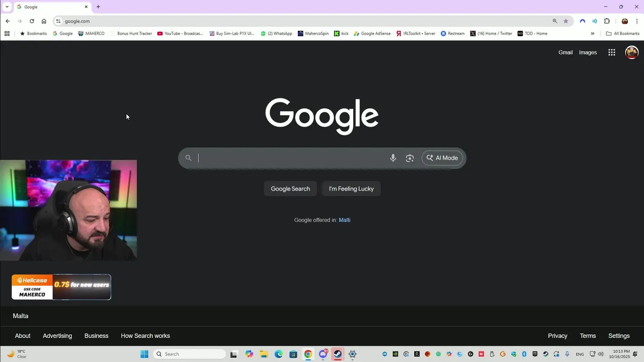The height and width of the screenshot is (362, 644).
Task: Open Gmail link
Action: 566,52
